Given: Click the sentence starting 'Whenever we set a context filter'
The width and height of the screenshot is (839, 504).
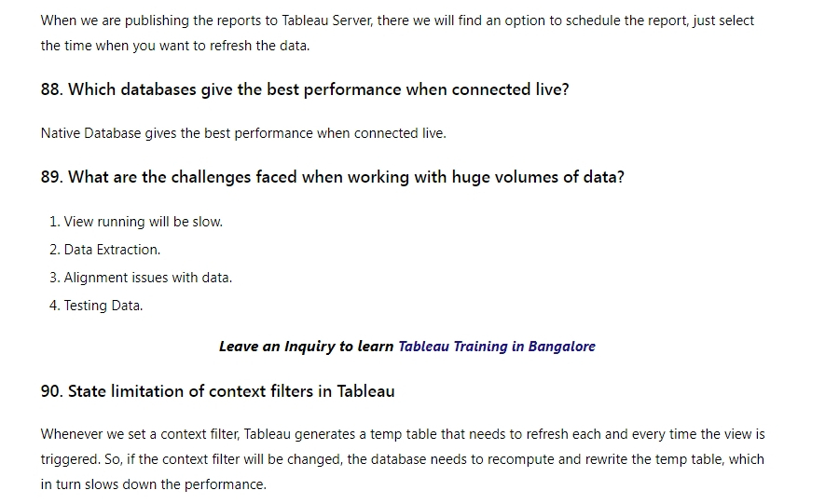Looking at the screenshot, I should coord(403,434).
